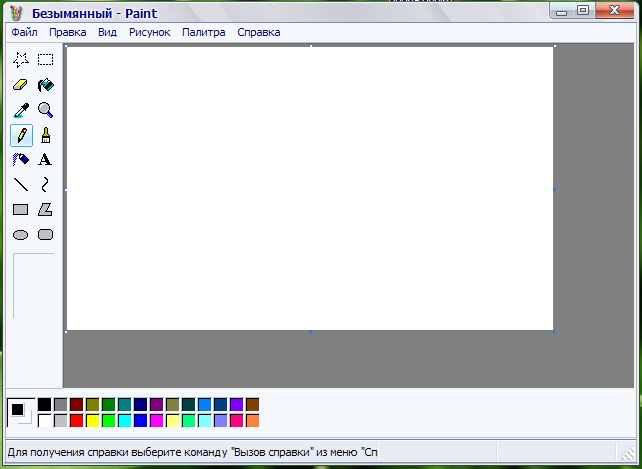Choose the olive color swatch
Viewport: 642px width, 469px height.
93,405
